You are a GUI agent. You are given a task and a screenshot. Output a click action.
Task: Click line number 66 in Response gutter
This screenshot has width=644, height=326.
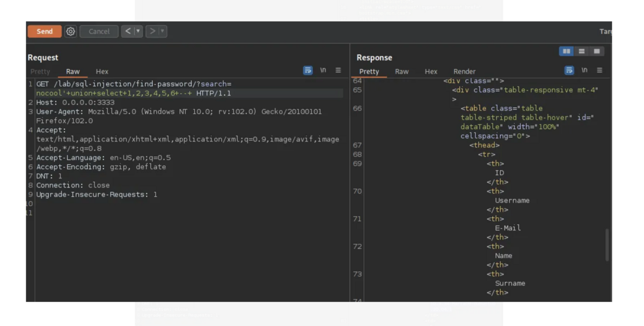pyautogui.click(x=358, y=108)
